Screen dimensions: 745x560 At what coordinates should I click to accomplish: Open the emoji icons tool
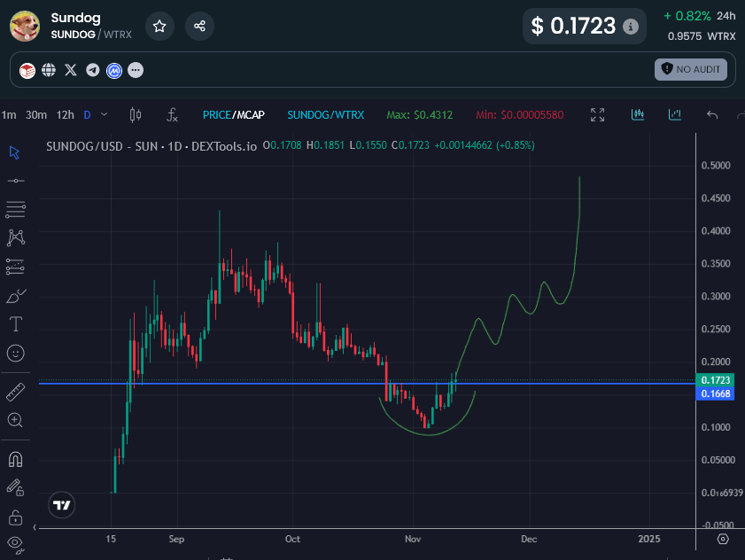[x=16, y=354]
